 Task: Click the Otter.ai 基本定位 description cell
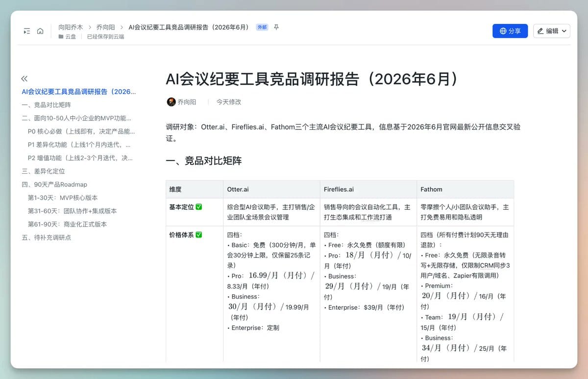pos(271,212)
